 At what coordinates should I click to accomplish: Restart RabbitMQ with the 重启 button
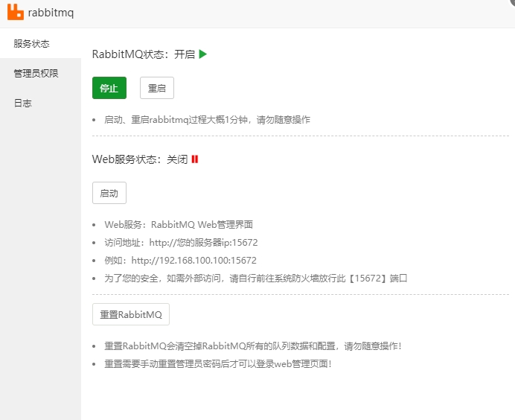pos(157,88)
